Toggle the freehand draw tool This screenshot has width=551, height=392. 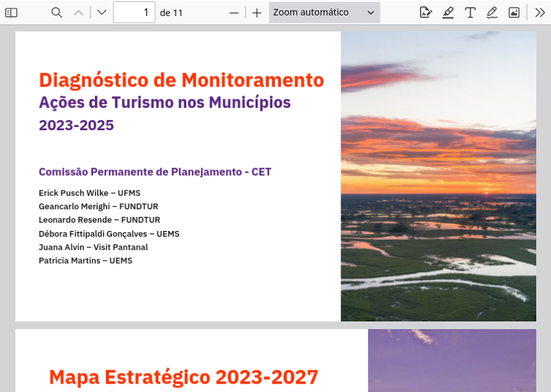click(x=492, y=13)
